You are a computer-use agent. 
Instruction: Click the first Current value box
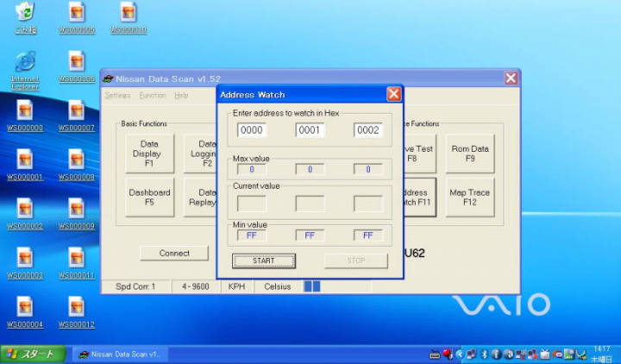coord(252,204)
